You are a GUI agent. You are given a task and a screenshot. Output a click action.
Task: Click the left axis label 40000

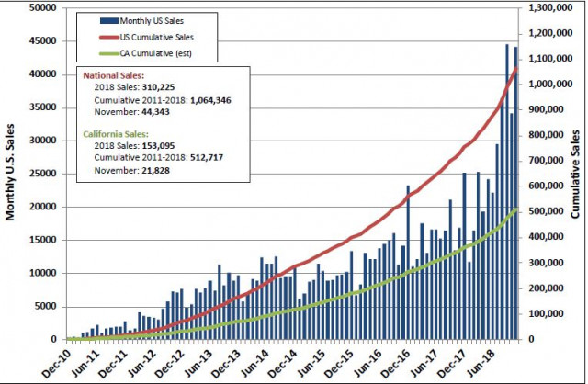(x=43, y=73)
